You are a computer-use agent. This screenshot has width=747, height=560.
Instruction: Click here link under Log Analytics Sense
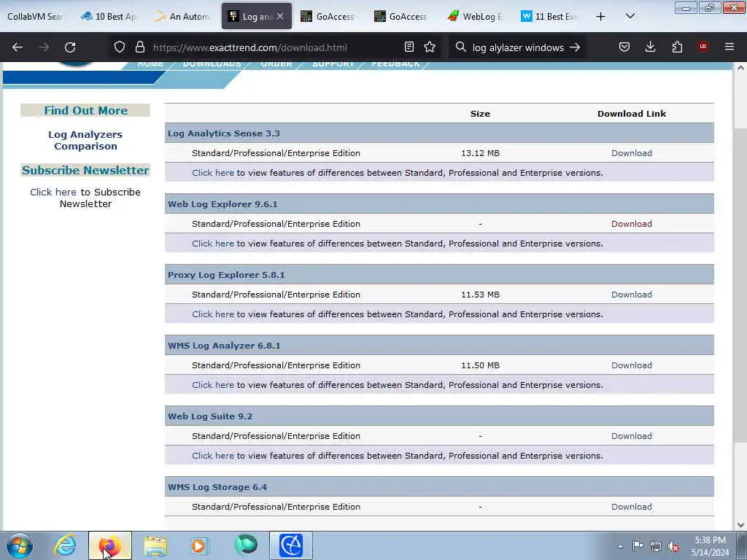pyautogui.click(x=212, y=173)
